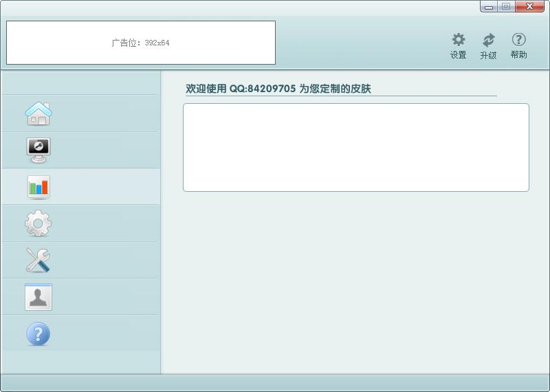Minimize the window
550x392 pixels.
pyautogui.click(x=489, y=7)
